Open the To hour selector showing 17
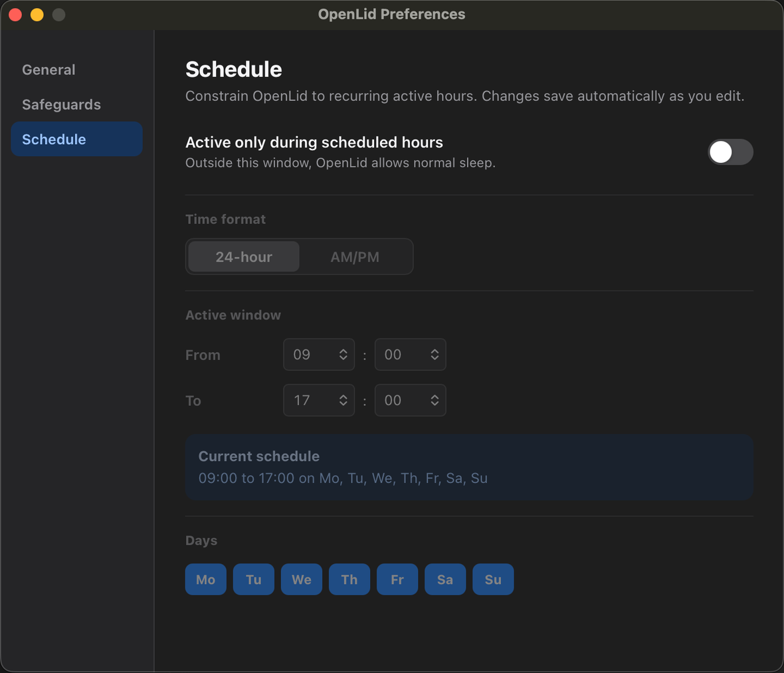Screen dimensions: 784x673 coord(319,400)
